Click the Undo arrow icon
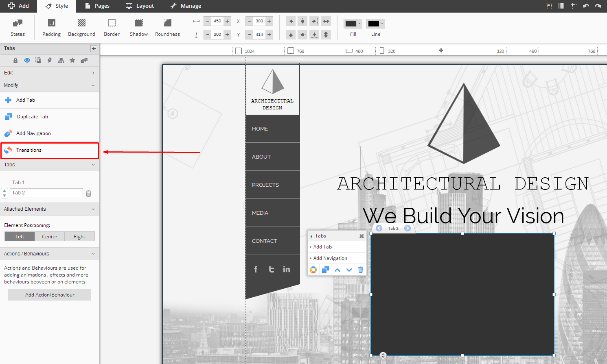Screen dimensions: 607x364 click(586, 6)
